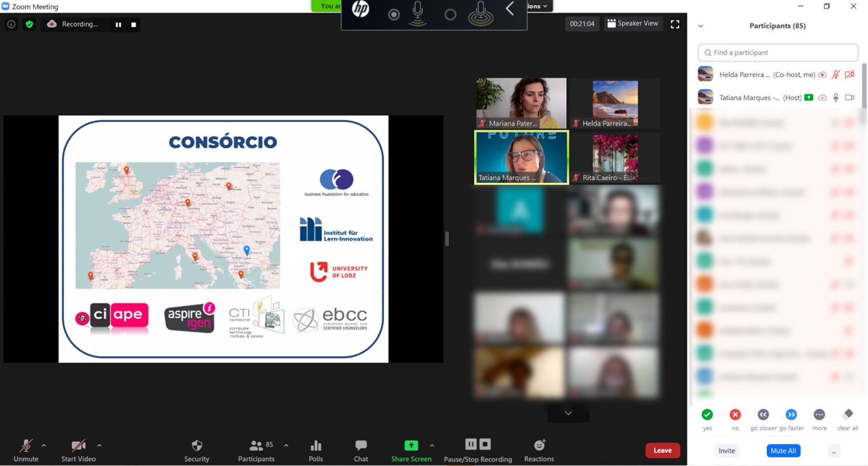Open the meeting information icon
The height and width of the screenshot is (466, 868).
coord(11,24)
